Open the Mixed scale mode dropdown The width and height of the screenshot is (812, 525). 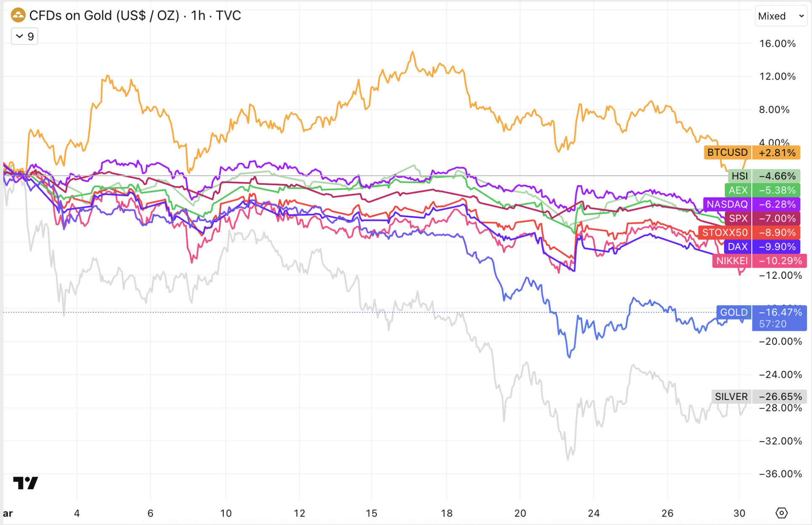tap(780, 16)
